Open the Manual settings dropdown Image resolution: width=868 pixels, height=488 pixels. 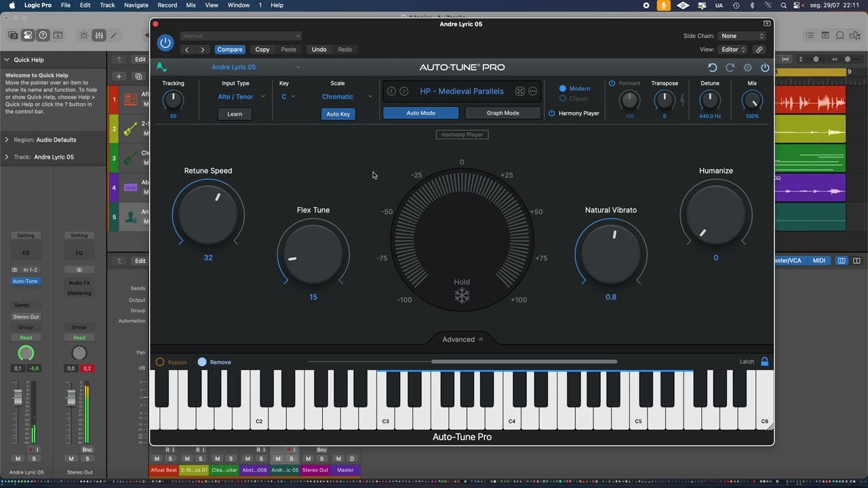coord(241,36)
